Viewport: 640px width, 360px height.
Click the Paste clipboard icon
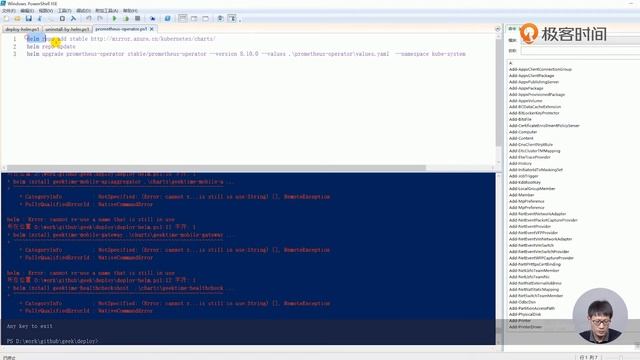pos(62,18)
